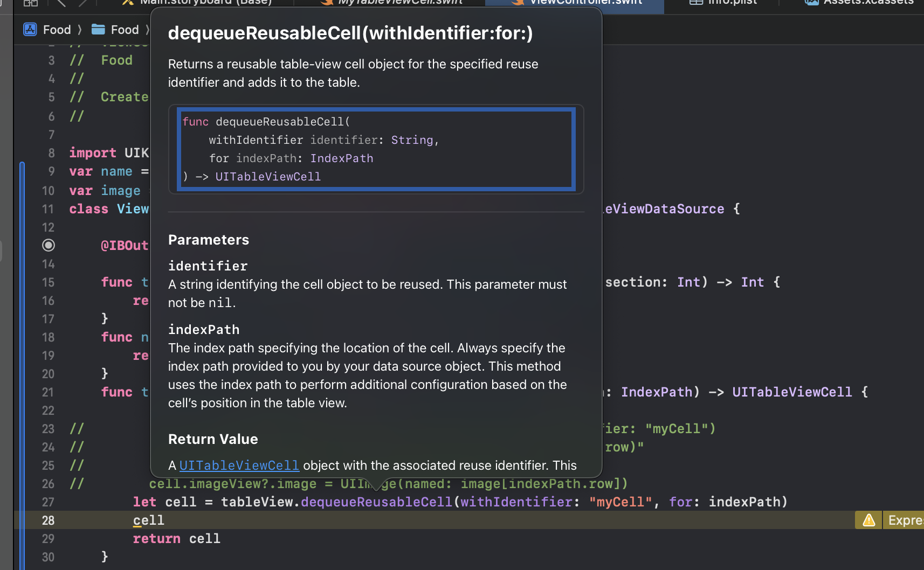Click String type in popover declaration
The width and height of the screenshot is (924, 570).
[x=412, y=140]
